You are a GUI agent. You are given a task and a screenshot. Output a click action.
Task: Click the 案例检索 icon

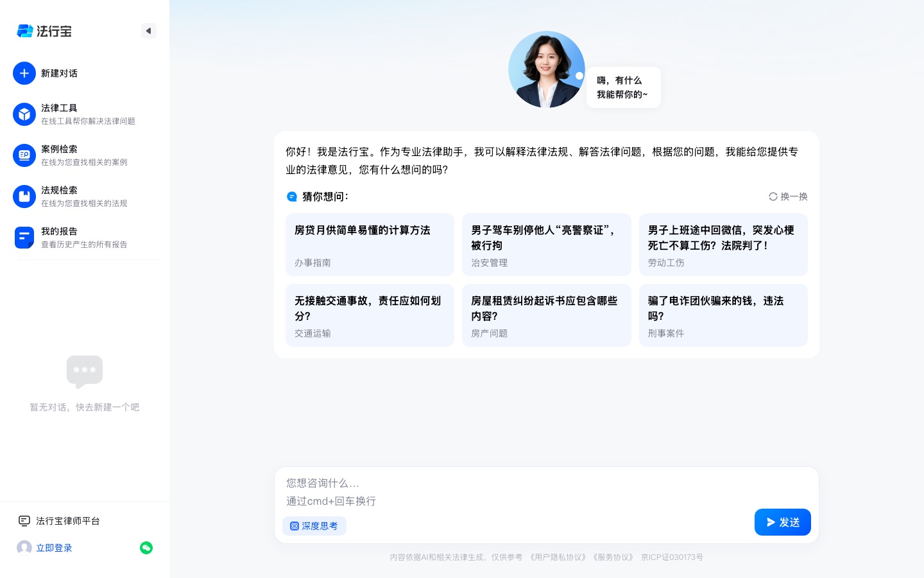[x=24, y=155]
